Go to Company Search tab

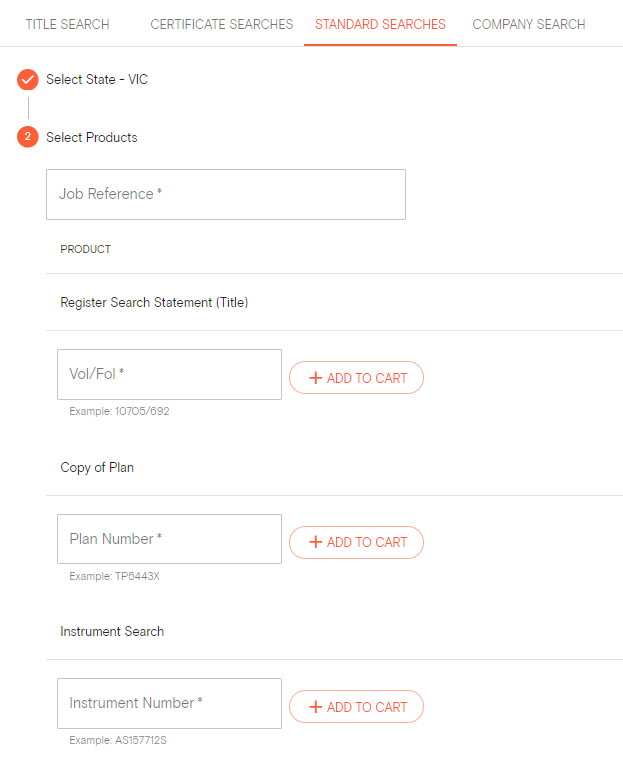(529, 24)
